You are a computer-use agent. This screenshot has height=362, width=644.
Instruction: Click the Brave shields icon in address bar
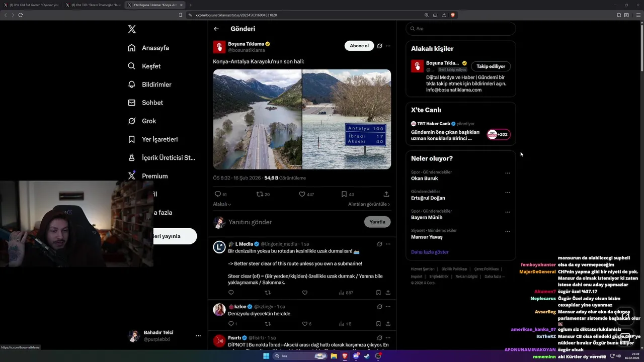pos(453,15)
